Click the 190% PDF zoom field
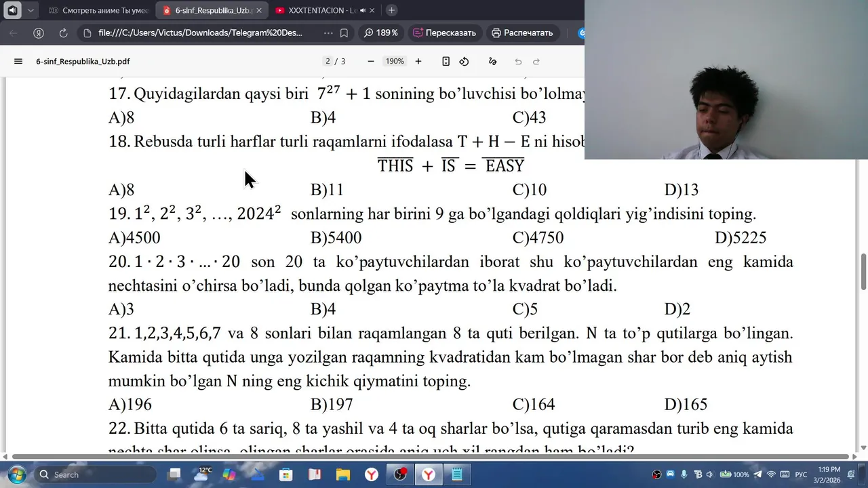Viewport: 868px width, 488px height. pos(395,61)
